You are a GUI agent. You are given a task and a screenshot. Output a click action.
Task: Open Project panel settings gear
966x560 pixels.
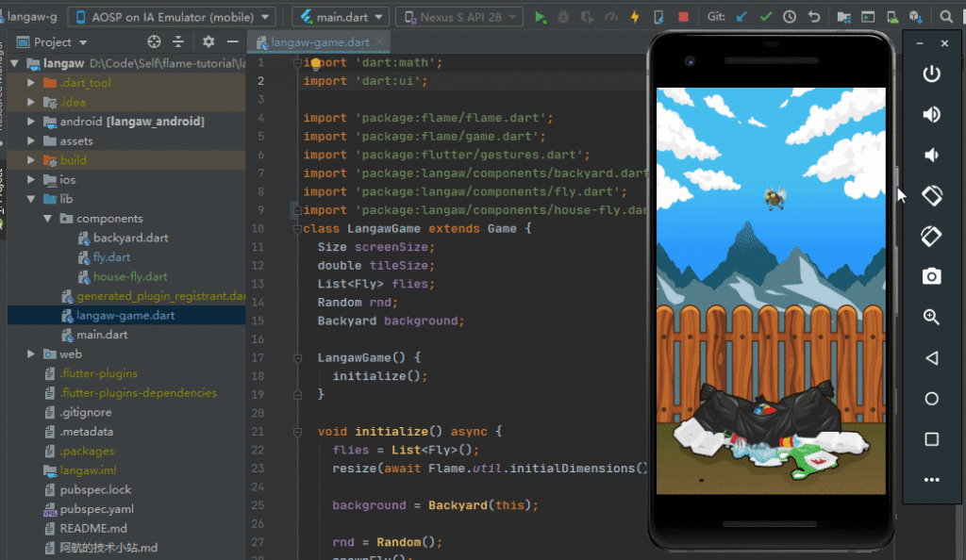point(208,41)
